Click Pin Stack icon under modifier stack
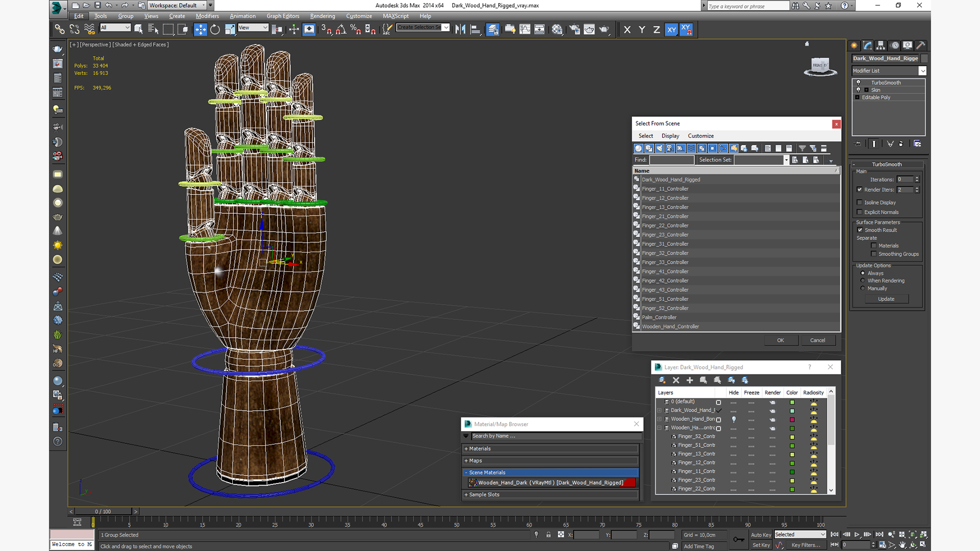The height and width of the screenshot is (551, 980). coord(858,144)
